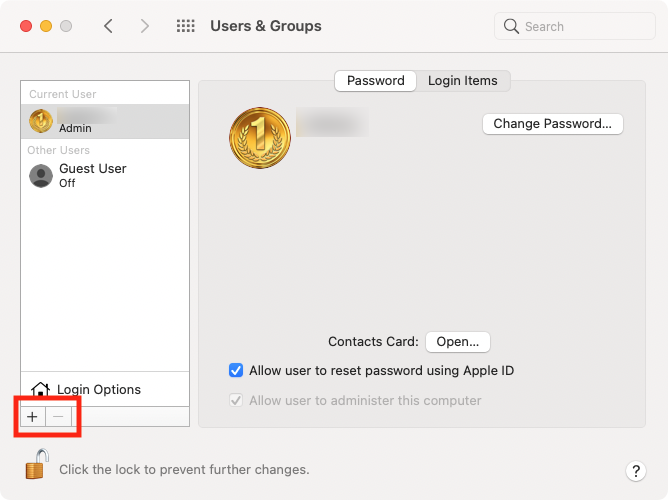Open help with the question mark button

(x=636, y=471)
